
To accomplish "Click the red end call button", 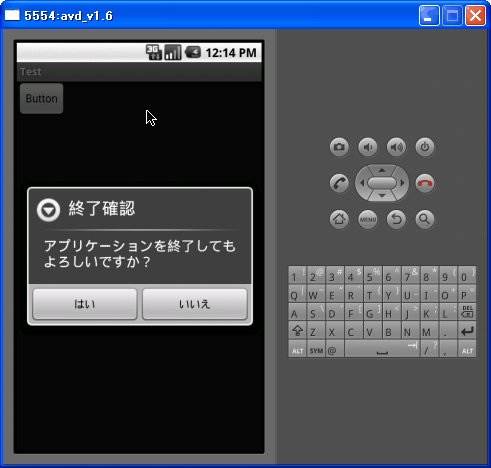I will point(425,183).
